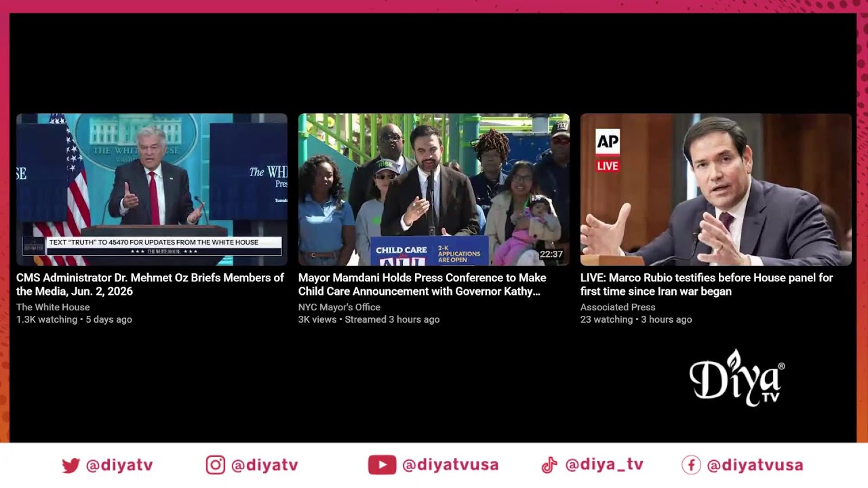Visit the NYC Mayor's Office channel
The image size is (868, 488).
pyautogui.click(x=339, y=307)
